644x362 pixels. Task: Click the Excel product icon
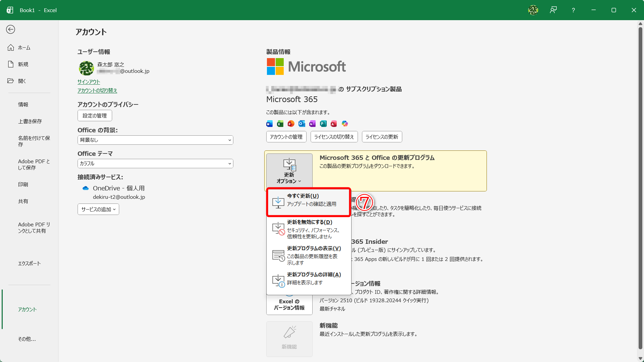pyautogui.click(x=280, y=124)
